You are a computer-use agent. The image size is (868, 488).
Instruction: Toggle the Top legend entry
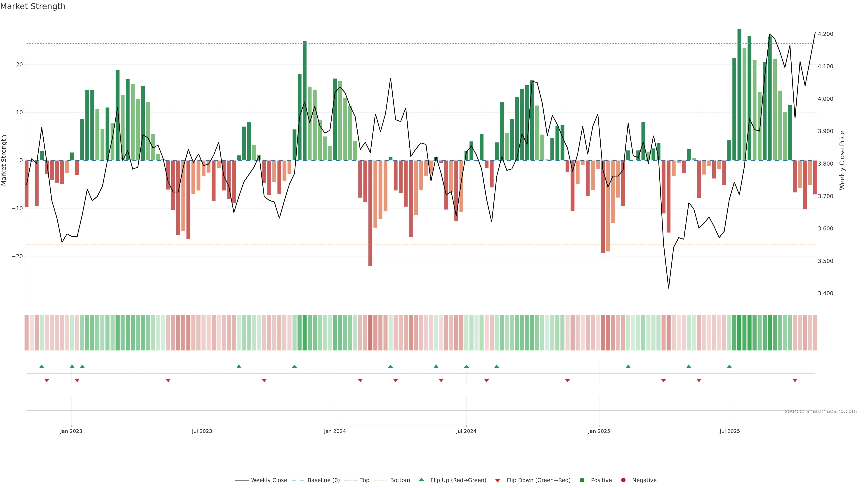[364, 480]
